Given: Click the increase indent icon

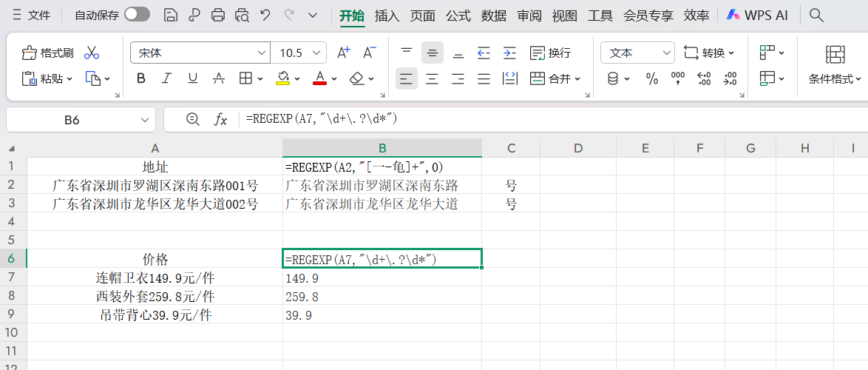Looking at the screenshot, I should pyautogui.click(x=509, y=53).
